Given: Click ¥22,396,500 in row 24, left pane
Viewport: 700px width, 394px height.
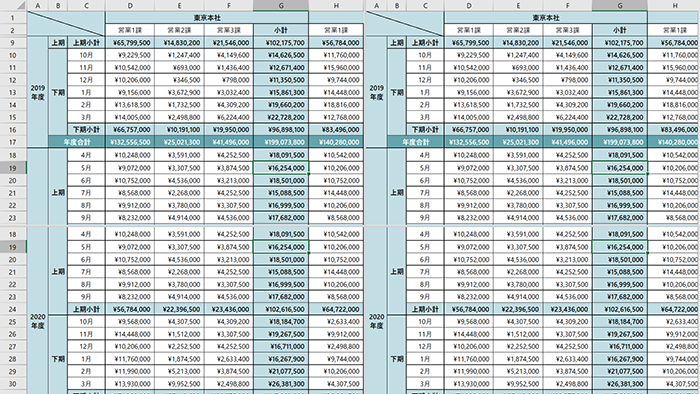Looking at the screenshot, I should coord(179,309).
